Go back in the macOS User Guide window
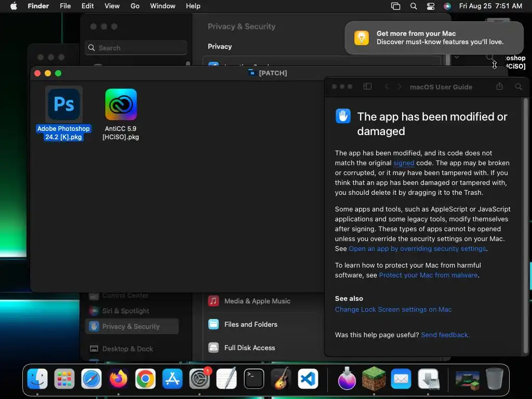This screenshot has height=399, width=532. point(387,87)
